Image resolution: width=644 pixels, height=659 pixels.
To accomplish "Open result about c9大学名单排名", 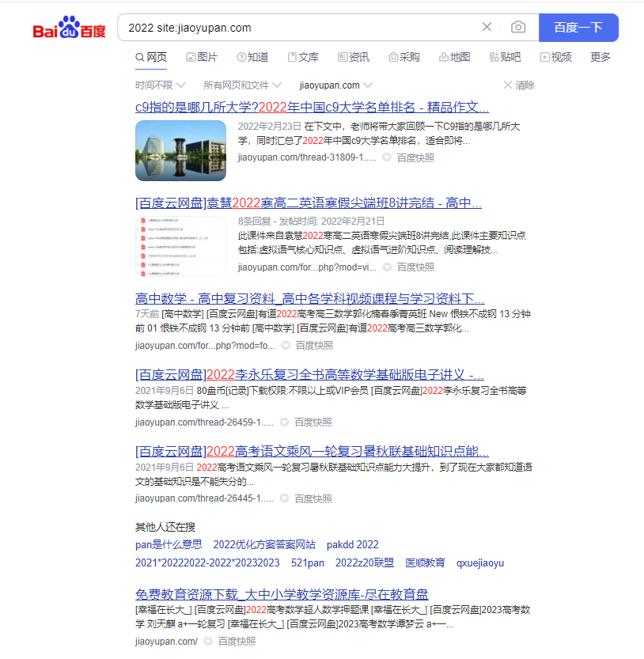I will tap(312, 107).
